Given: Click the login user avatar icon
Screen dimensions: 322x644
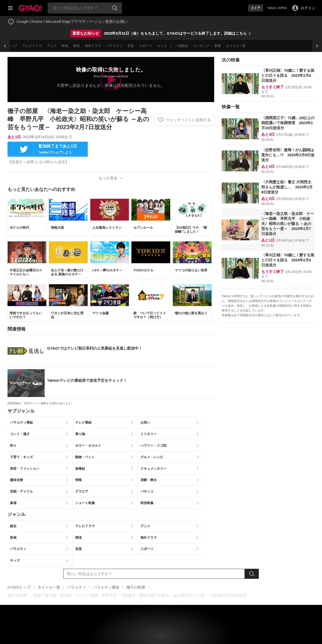Looking at the screenshot, I should [x=295, y=8].
